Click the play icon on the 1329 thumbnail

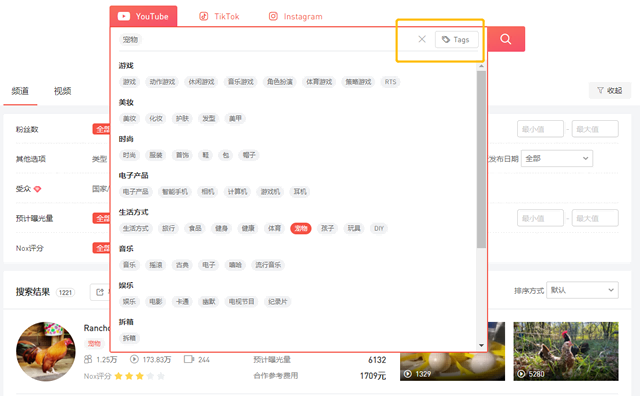pos(407,374)
